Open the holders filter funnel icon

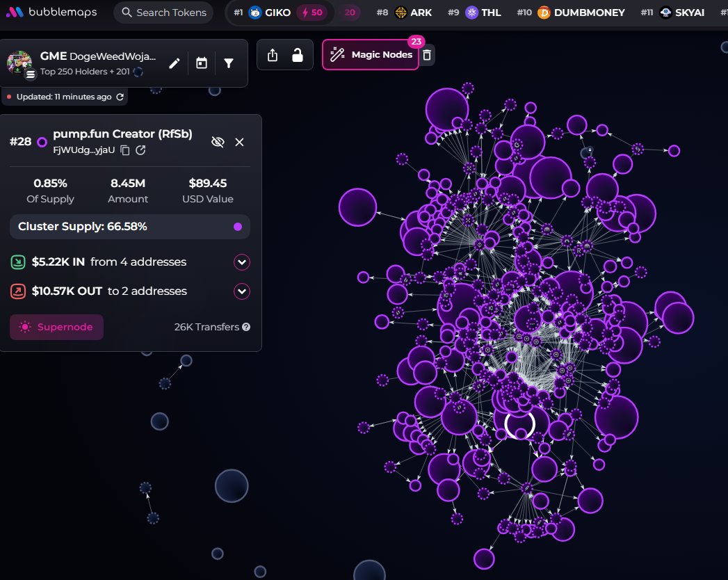click(229, 63)
